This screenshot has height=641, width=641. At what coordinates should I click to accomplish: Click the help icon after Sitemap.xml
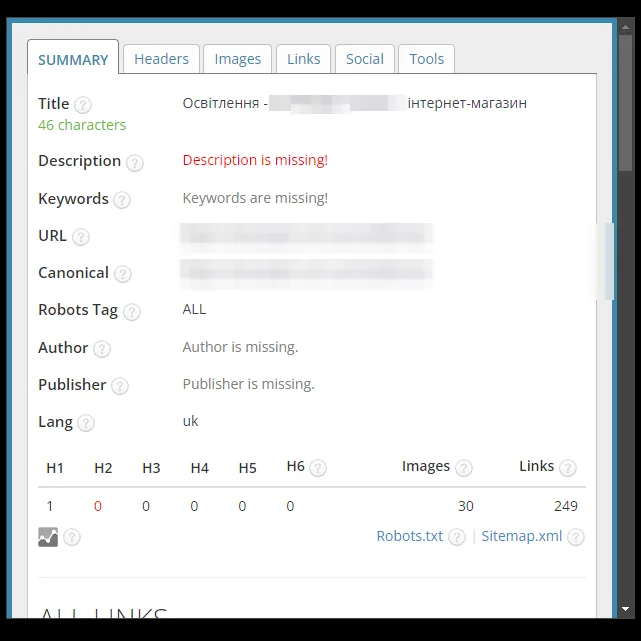576,537
